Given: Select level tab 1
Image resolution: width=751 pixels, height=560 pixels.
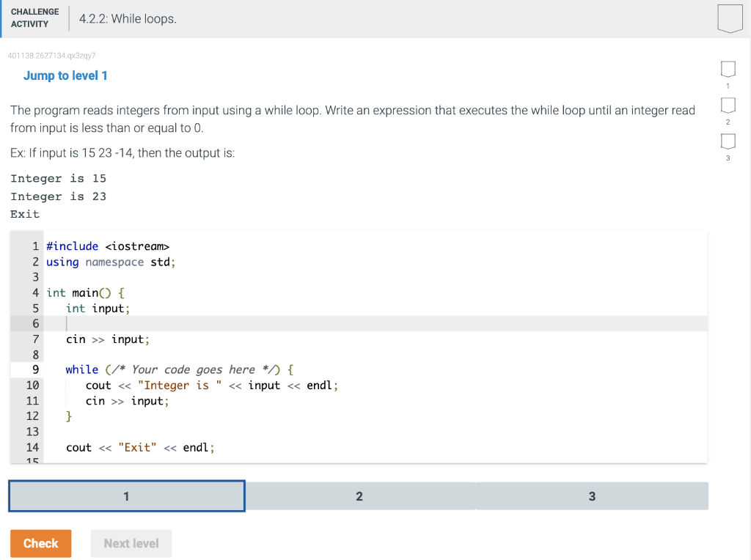Looking at the screenshot, I should point(127,495).
